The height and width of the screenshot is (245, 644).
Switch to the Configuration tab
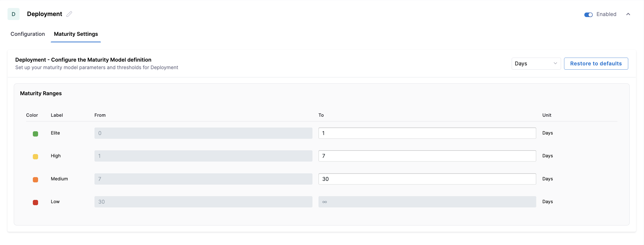[28, 34]
